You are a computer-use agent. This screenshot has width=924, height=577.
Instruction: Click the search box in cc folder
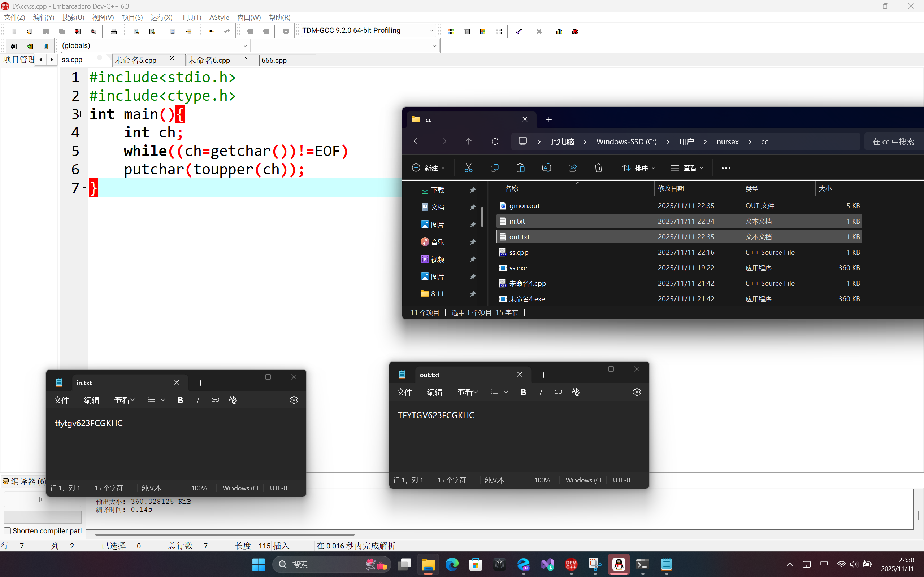893,141
